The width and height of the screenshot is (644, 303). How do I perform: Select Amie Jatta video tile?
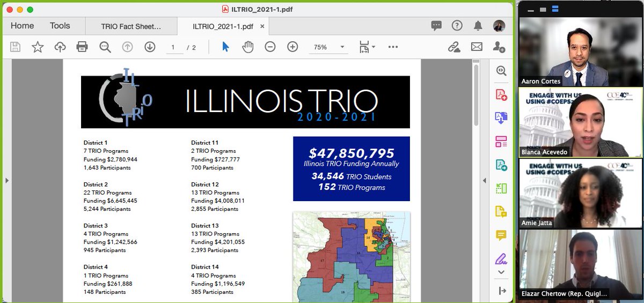(580, 193)
